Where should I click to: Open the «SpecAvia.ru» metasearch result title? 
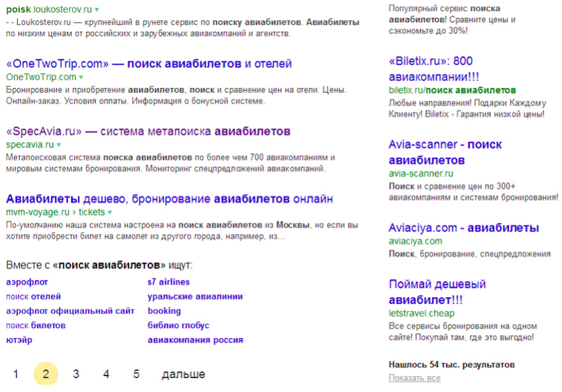[148, 132]
